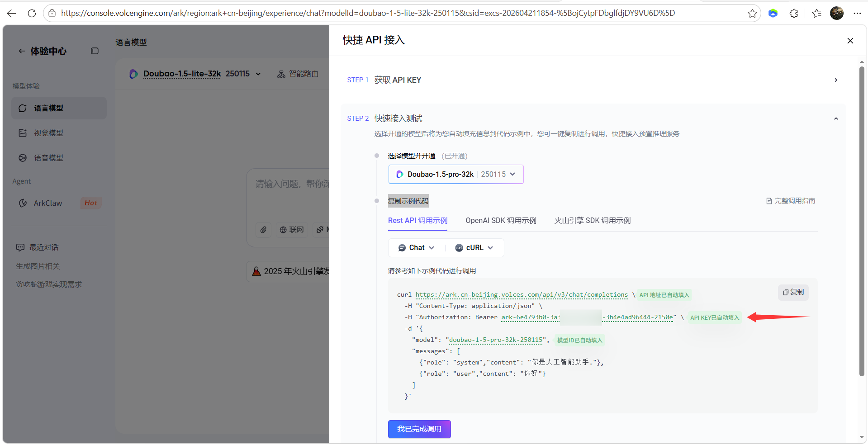Screen dimensions: 868x445
Task: Click the scrollbar down arrow
Action: [862, 437]
